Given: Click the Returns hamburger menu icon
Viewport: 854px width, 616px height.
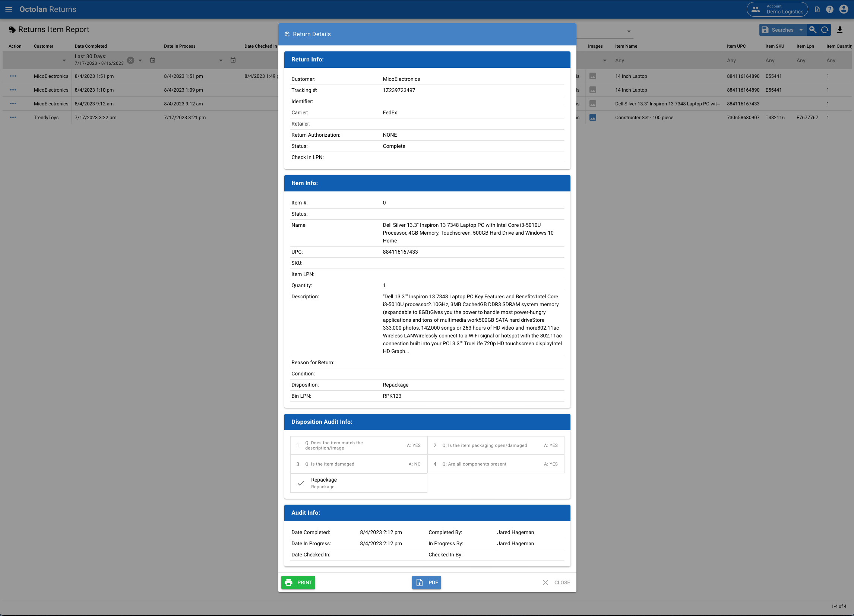Looking at the screenshot, I should click(8, 9).
